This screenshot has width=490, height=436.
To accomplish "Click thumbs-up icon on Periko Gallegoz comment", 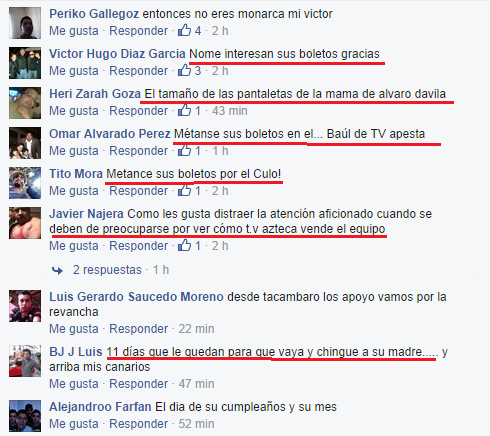I will 184,30.
